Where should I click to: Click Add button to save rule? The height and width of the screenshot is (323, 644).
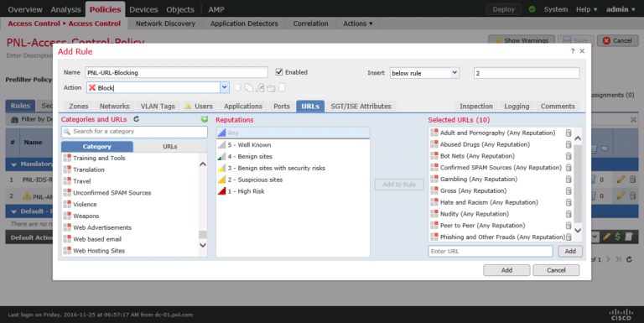[x=506, y=270]
